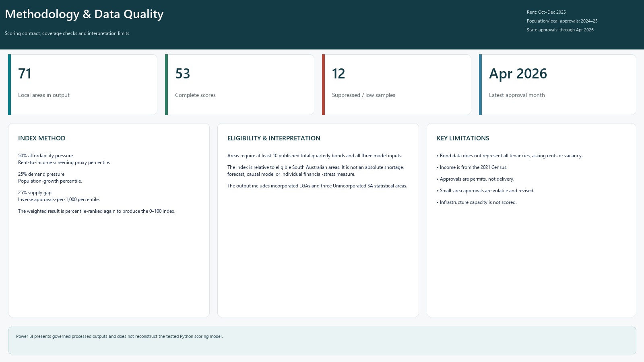Click 'Income is from the 2021 Census' bullet
The width and height of the screenshot is (644, 362).
point(472,167)
